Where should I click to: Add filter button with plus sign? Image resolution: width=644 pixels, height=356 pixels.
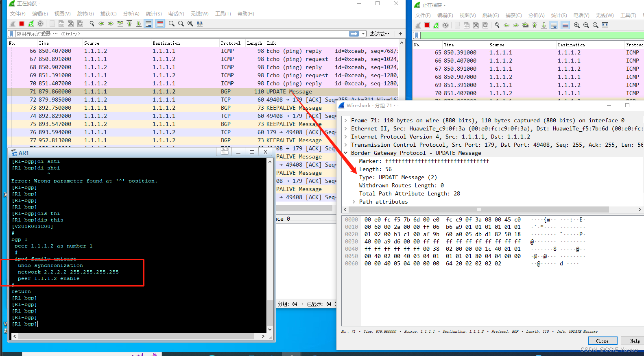click(x=400, y=34)
